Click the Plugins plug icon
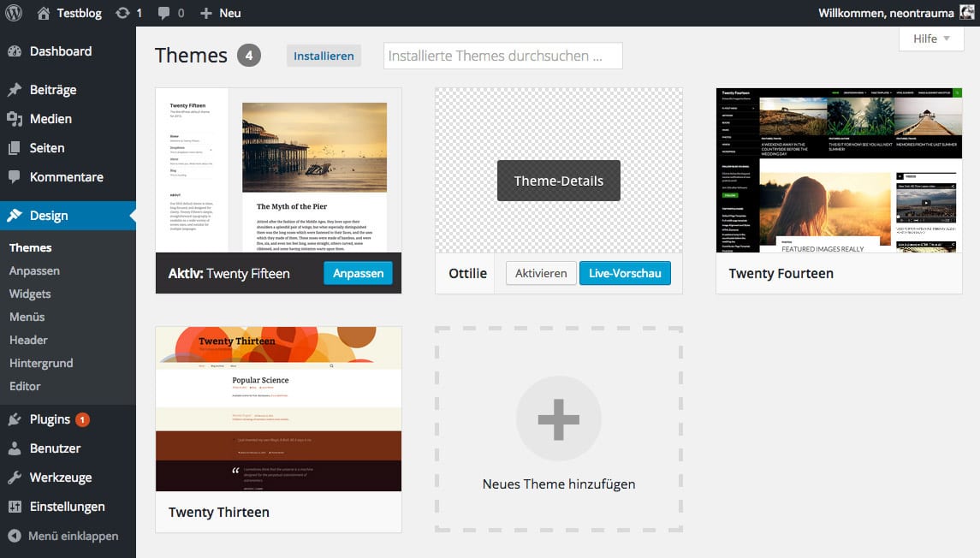The width and height of the screenshot is (980, 558). pos(15,419)
